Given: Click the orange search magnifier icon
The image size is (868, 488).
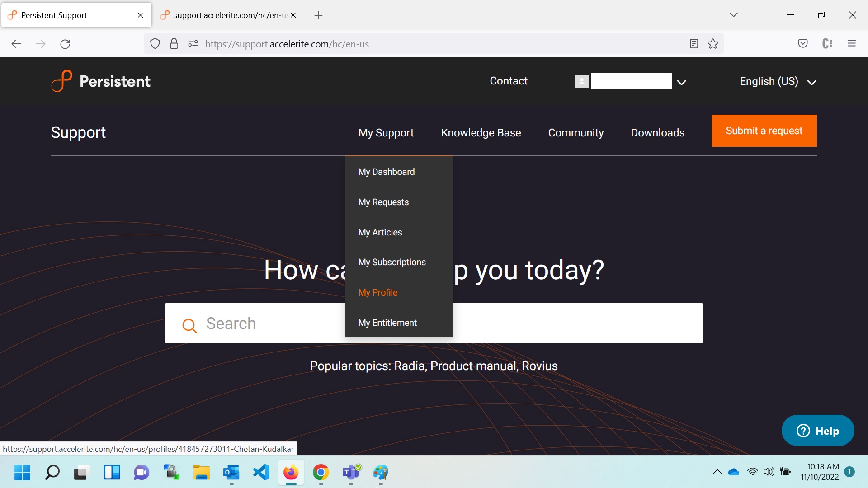Looking at the screenshot, I should pyautogui.click(x=189, y=325).
